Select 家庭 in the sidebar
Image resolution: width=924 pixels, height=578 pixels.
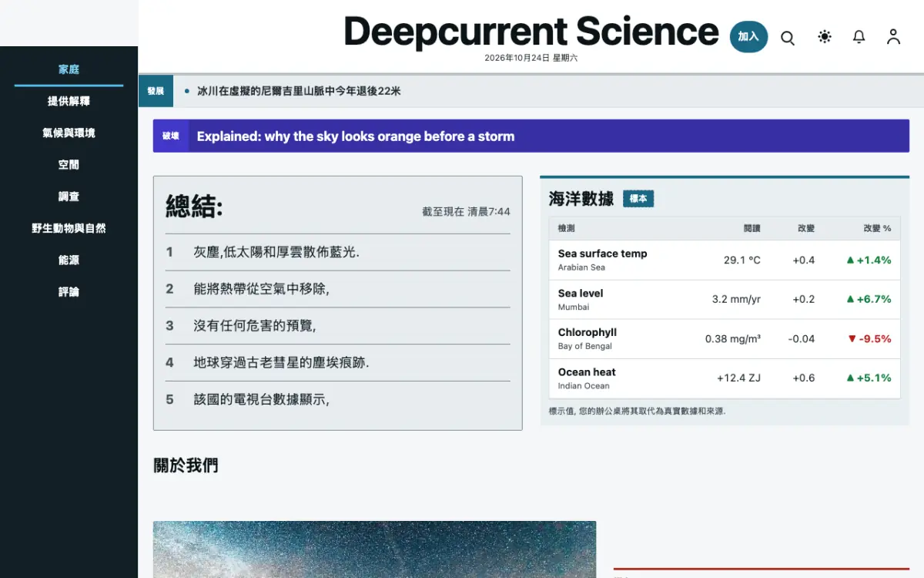[69, 69]
